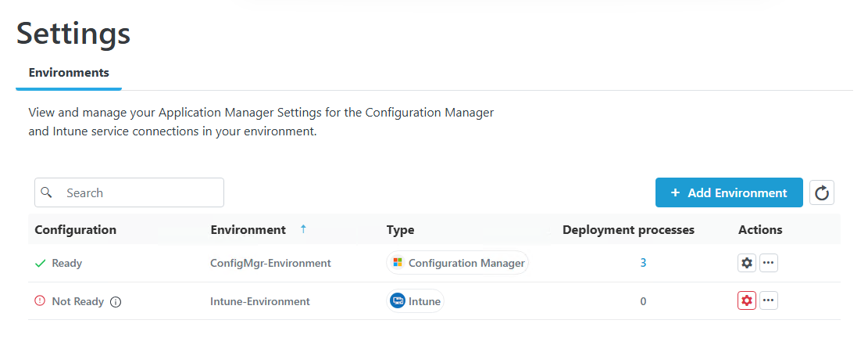The width and height of the screenshot is (868, 338).
Task: Open more actions menu for ConfigMgr-Environment
Action: pos(769,263)
